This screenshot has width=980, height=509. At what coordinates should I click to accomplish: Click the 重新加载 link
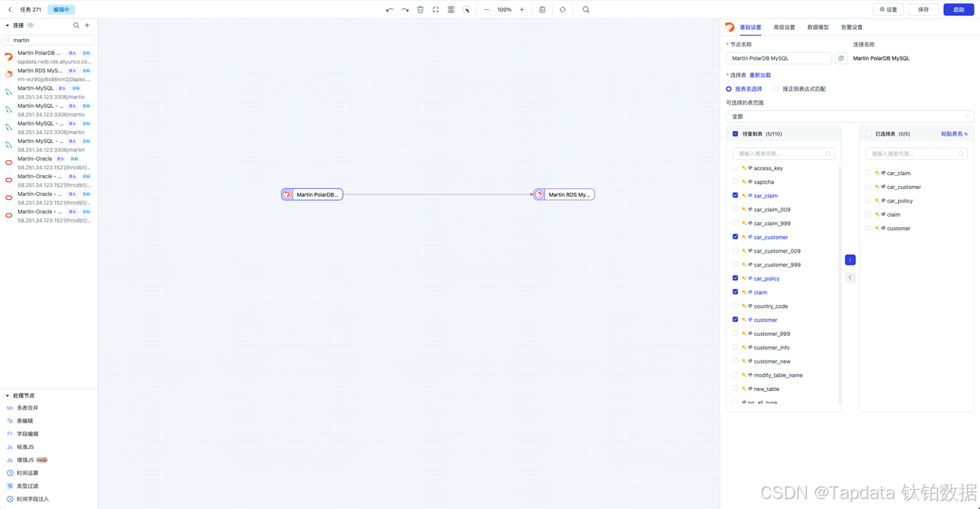760,75
